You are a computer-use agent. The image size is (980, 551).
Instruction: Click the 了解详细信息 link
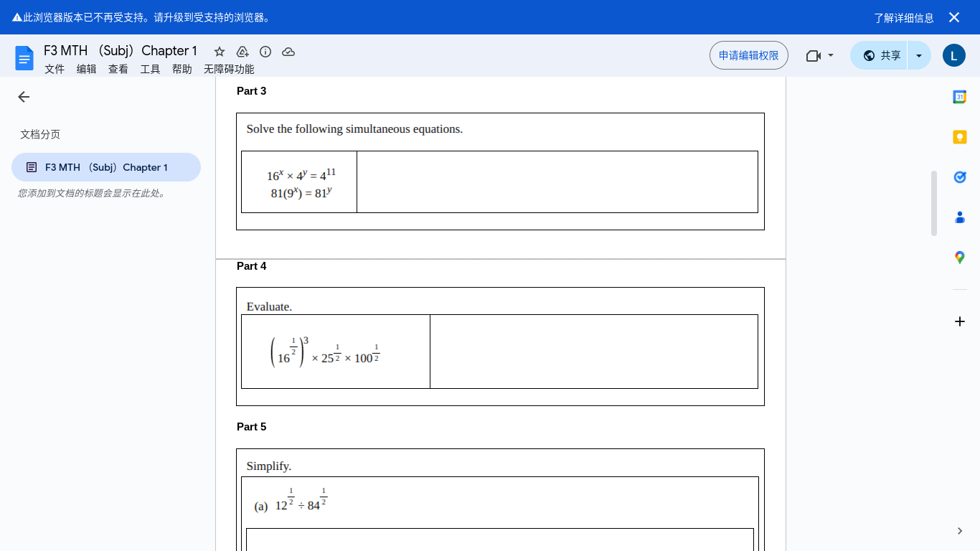coord(903,18)
